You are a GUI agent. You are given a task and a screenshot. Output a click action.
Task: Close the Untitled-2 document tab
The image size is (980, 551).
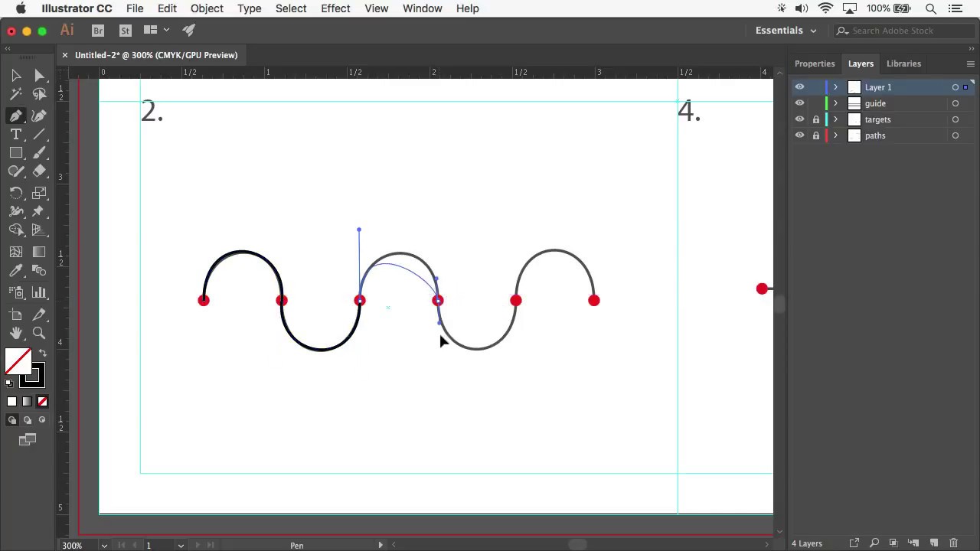[x=64, y=55]
